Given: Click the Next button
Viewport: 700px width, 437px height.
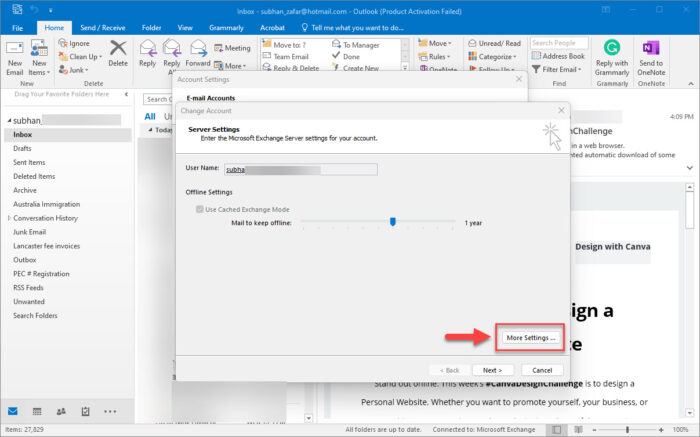Looking at the screenshot, I should click(492, 370).
